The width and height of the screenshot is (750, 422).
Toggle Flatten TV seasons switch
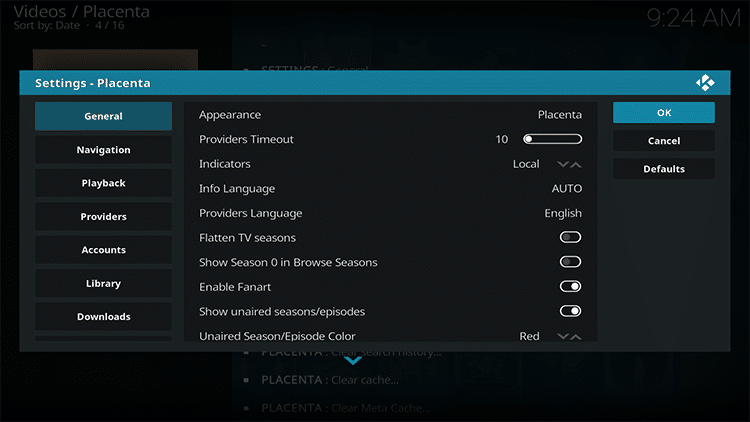coord(571,237)
